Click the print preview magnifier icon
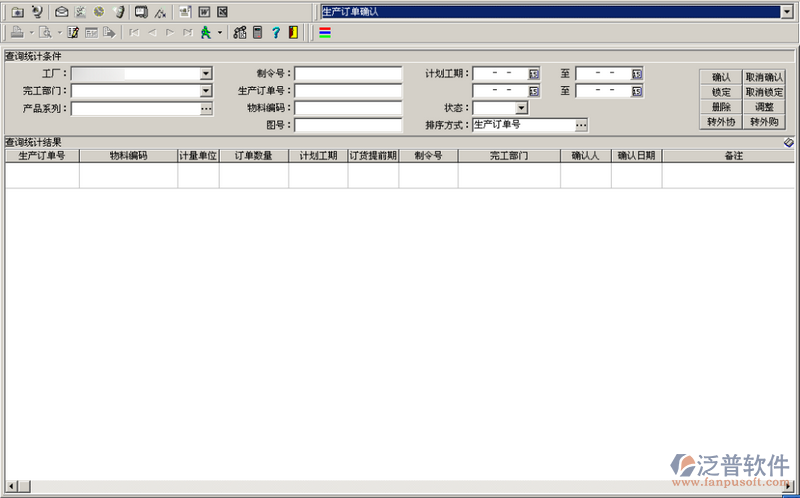800x498 pixels. (45, 32)
